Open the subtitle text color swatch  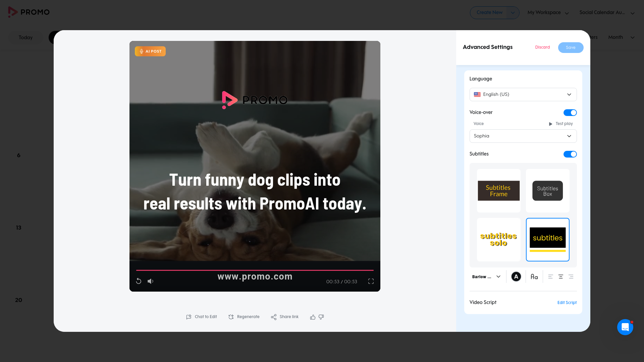(x=516, y=277)
